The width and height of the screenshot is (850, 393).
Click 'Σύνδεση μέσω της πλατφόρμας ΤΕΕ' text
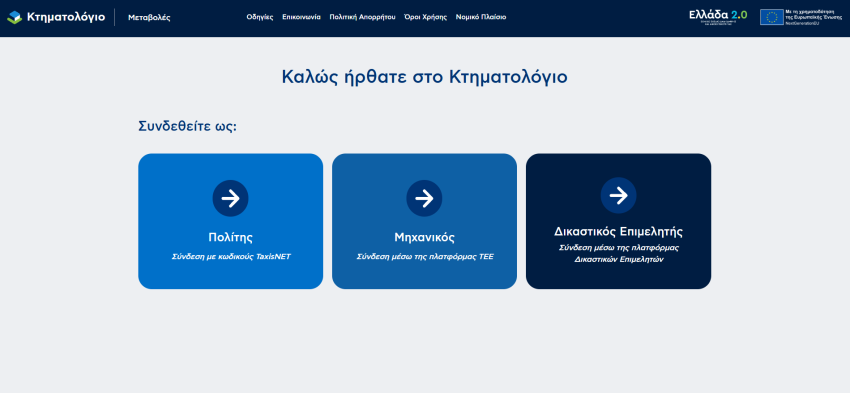click(425, 256)
